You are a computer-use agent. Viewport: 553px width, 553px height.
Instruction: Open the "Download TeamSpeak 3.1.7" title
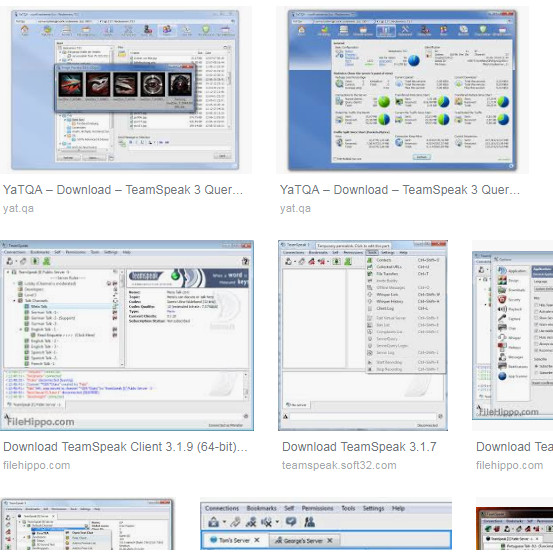(359, 447)
